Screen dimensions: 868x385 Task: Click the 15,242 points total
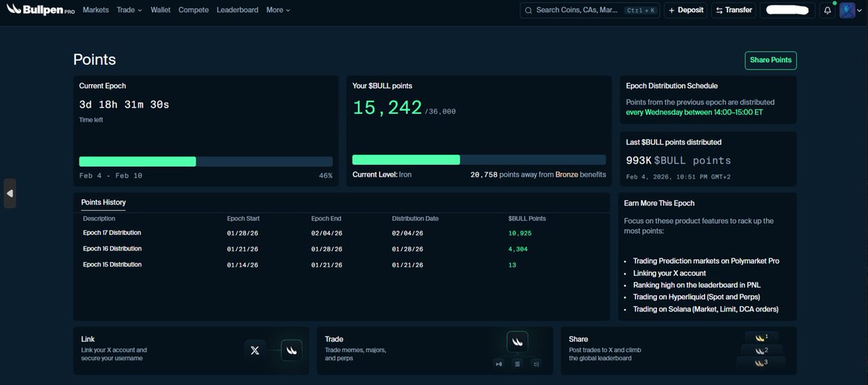tap(387, 108)
